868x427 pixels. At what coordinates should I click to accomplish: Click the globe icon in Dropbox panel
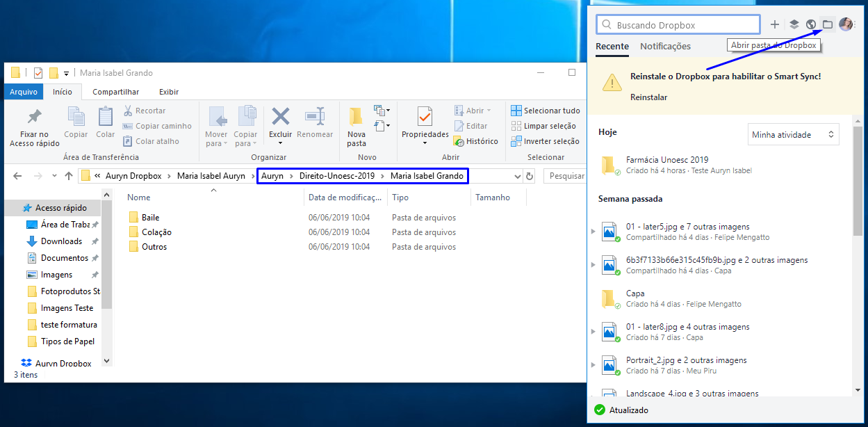click(810, 24)
